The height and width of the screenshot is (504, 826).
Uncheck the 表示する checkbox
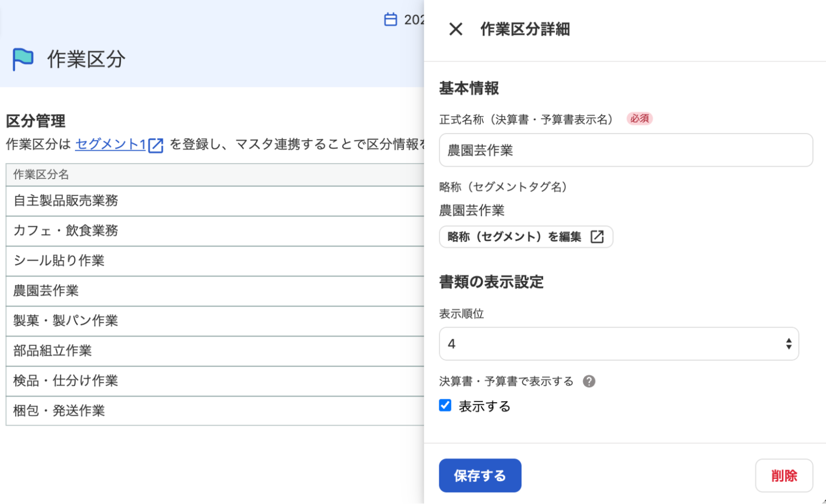click(x=445, y=405)
